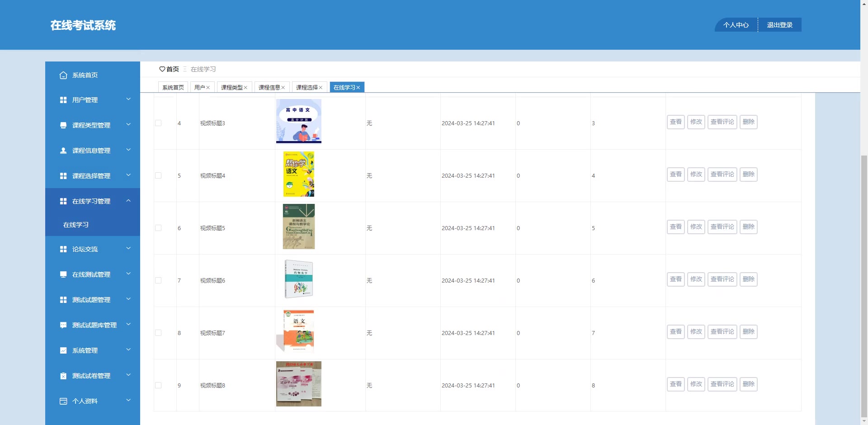
Task: Open the 帮你学语文 cover thumbnail
Action: (299, 174)
